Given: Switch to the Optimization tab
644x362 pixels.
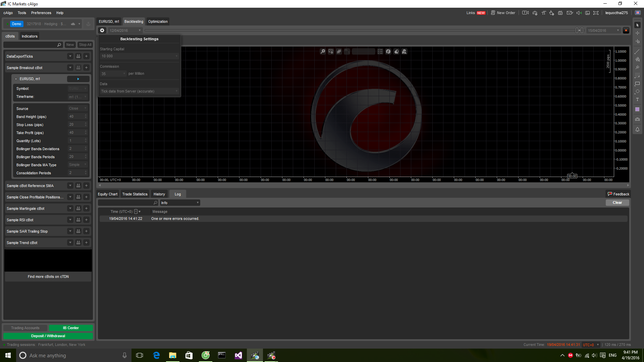Looking at the screenshot, I should 158,21.
